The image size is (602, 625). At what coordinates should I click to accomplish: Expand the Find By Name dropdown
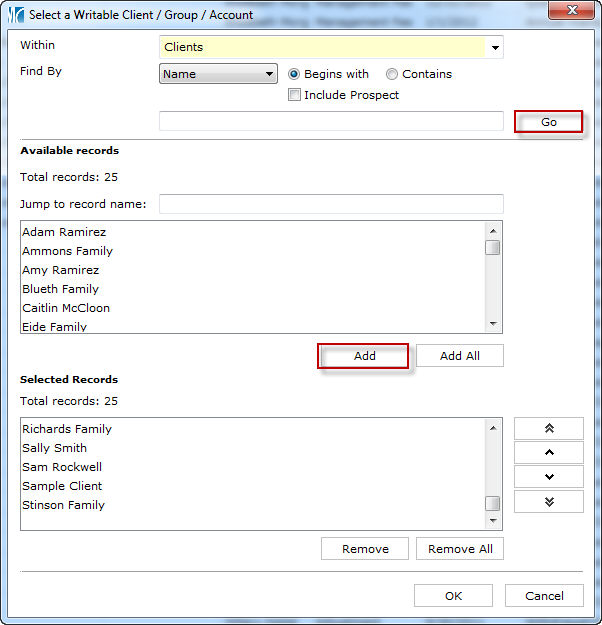[269, 74]
